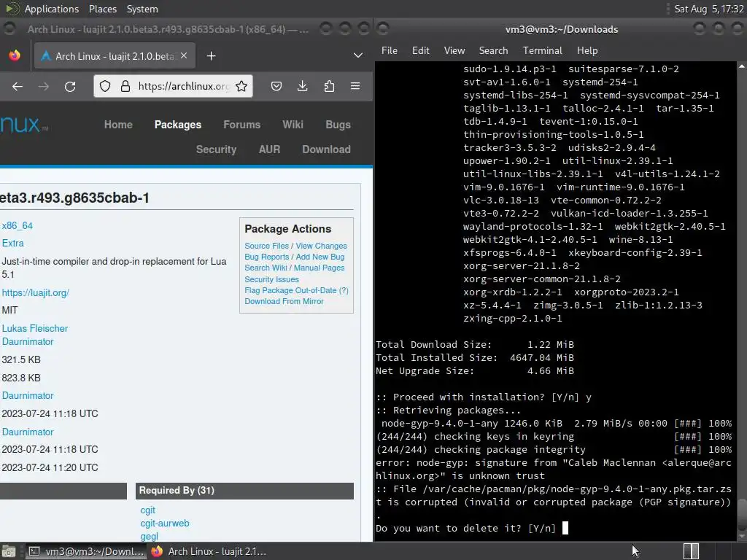
Task: Open Source Files link
Action: [x=266, y=246]
